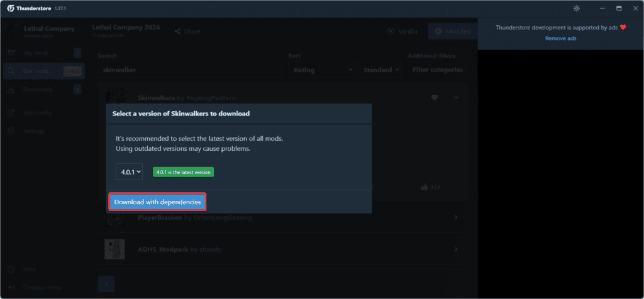Click the thumbs-up rating icon
This screenshot has height=299, width=644.
point(425,187)
